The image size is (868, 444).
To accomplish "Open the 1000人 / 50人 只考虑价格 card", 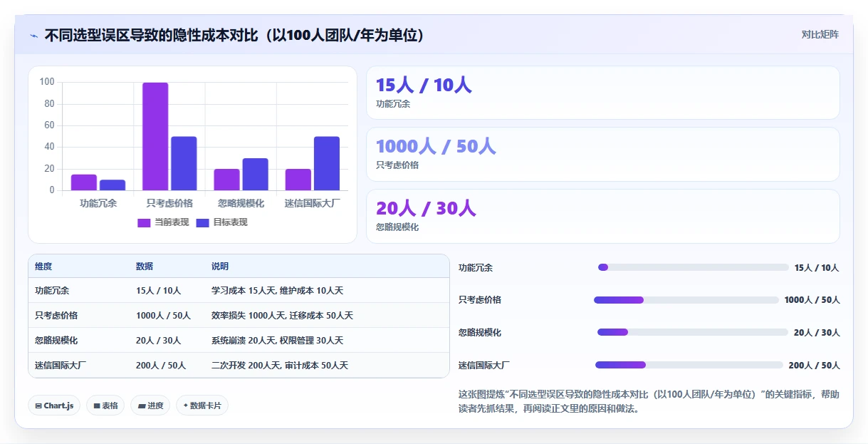I will pos(602,154).
